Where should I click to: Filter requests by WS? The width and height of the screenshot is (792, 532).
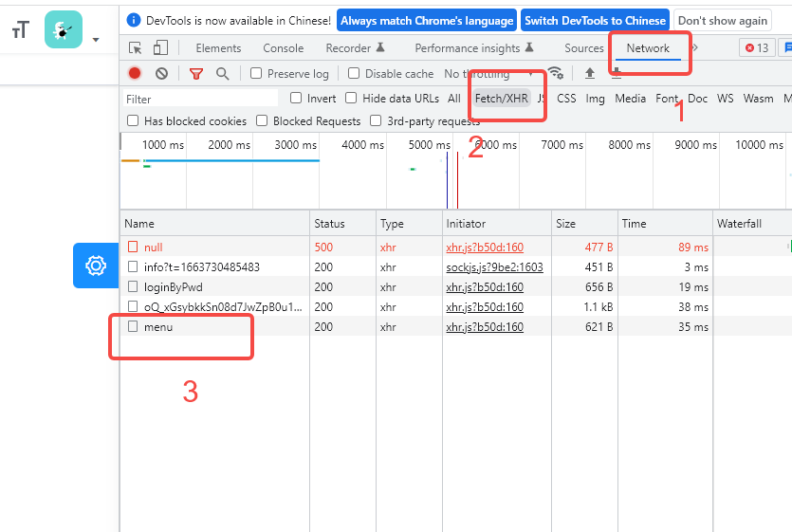coord(726,98)
